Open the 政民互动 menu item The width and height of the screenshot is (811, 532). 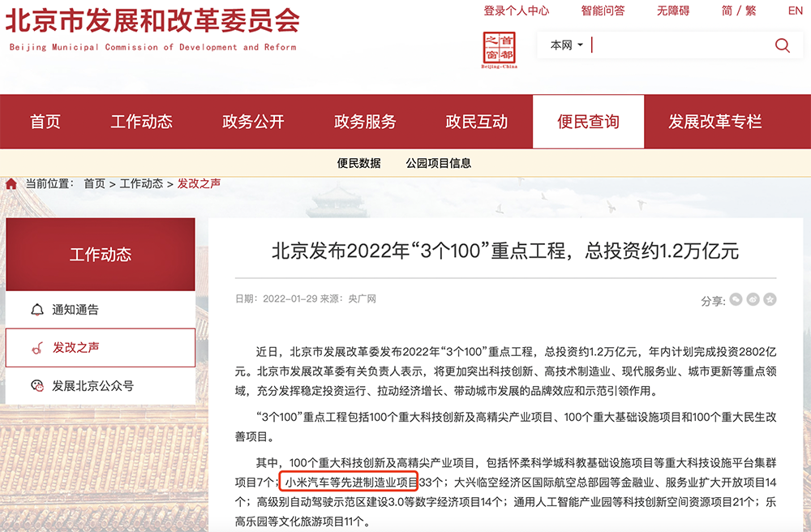(476, 122)
